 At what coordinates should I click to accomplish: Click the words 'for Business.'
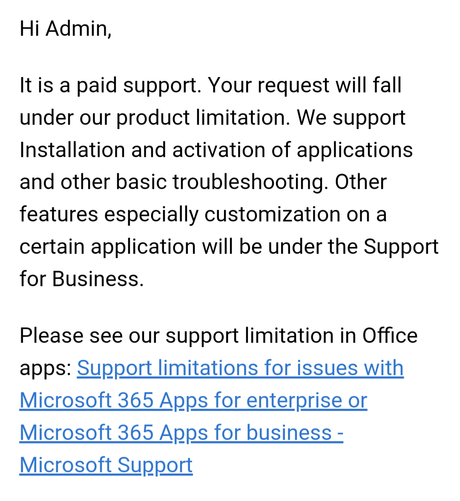click(x=82, y=279)
